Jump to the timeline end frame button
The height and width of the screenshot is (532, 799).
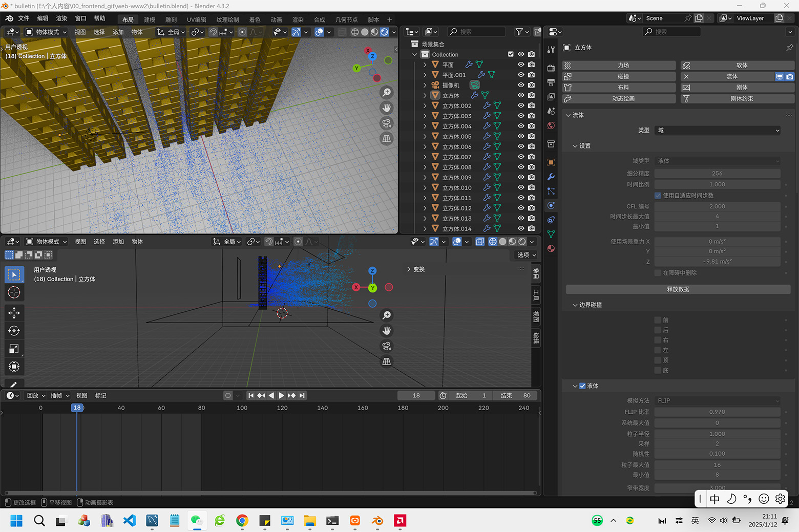coord(302,395)
